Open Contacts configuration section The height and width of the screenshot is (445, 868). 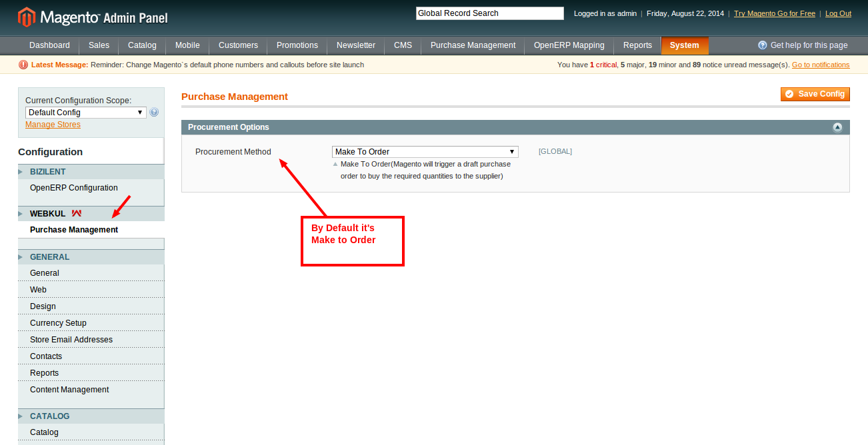pos(91,356)
